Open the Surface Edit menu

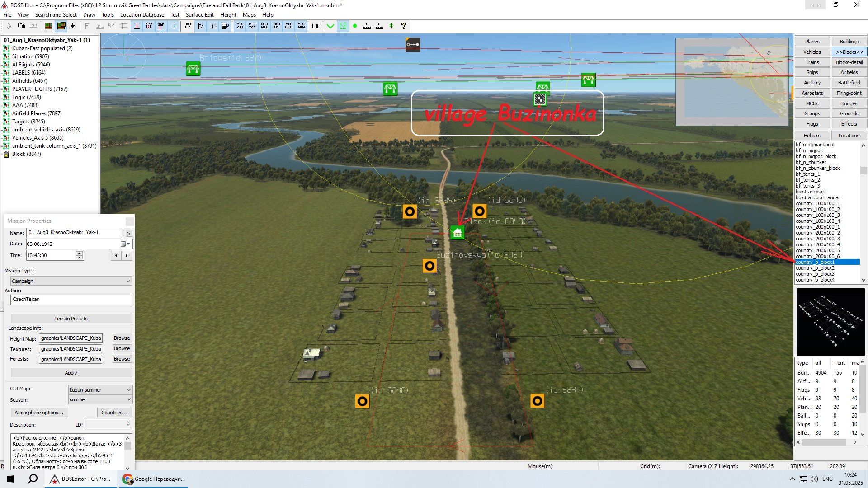[x=199, y=15]
